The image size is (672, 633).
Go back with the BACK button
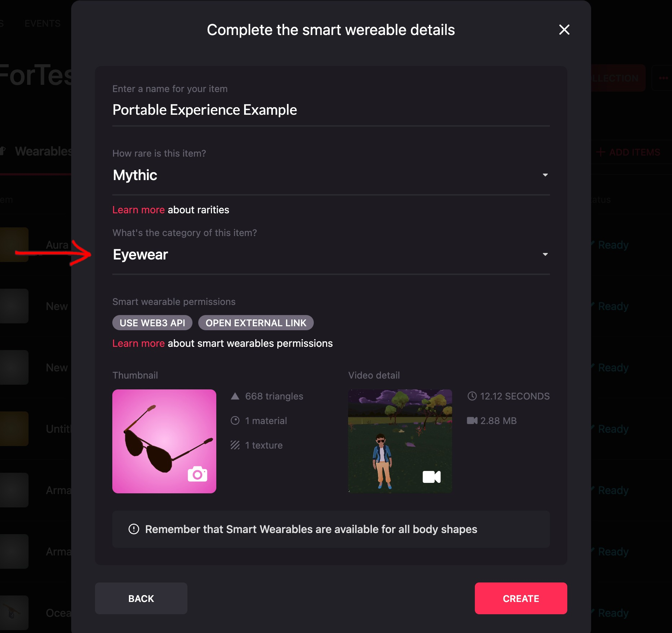click(141, 598)
